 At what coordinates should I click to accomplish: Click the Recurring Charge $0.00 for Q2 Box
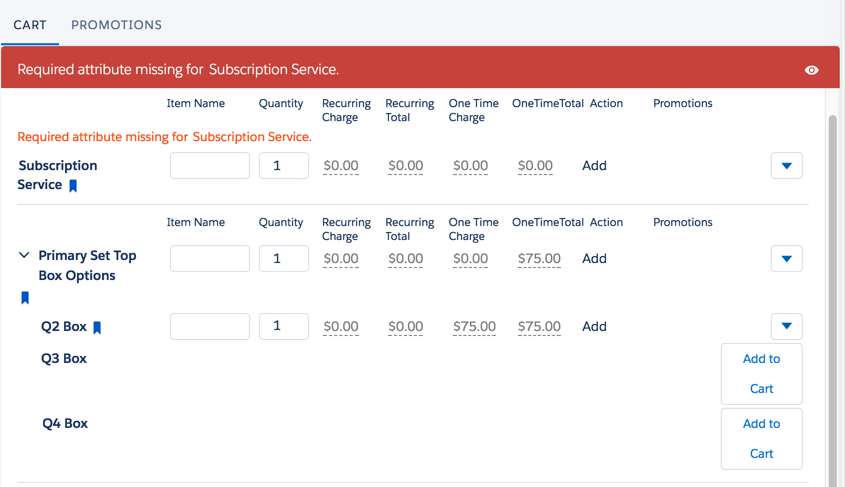pos(341,326)
